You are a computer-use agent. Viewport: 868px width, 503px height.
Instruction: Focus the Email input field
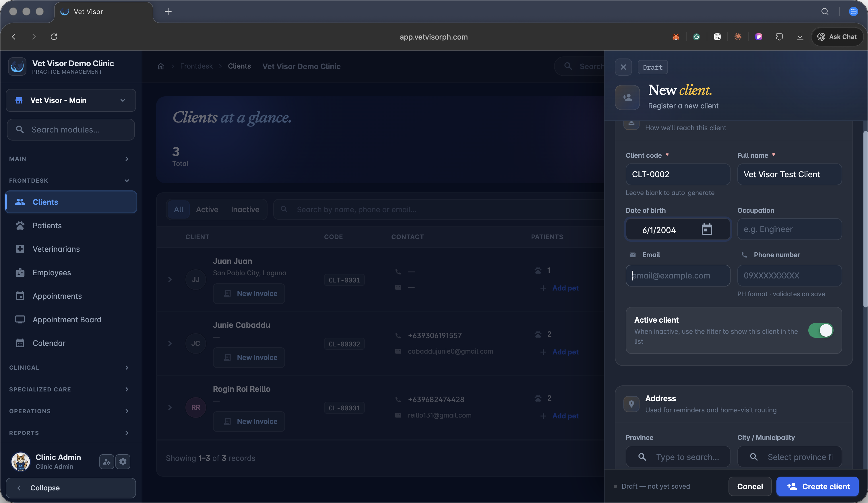pyautogui.click(x=678, y=276)
